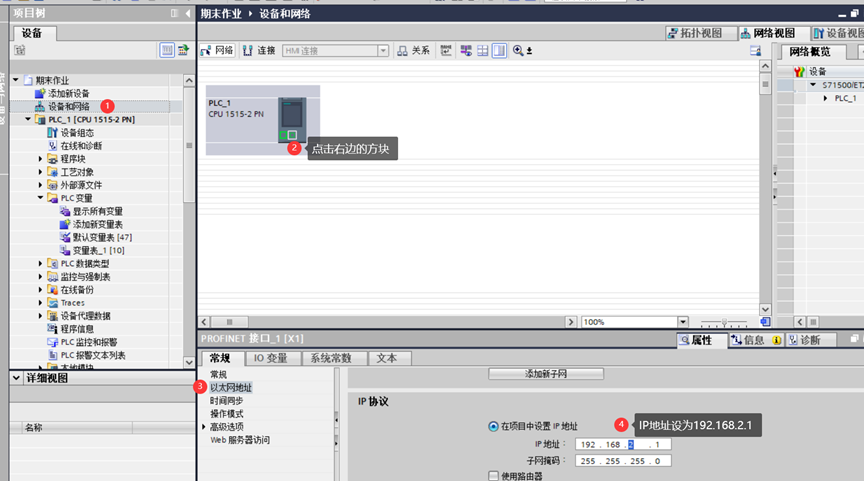Click the project tree auto-collapse icon
Screen dimensions: 864x481
174,13
